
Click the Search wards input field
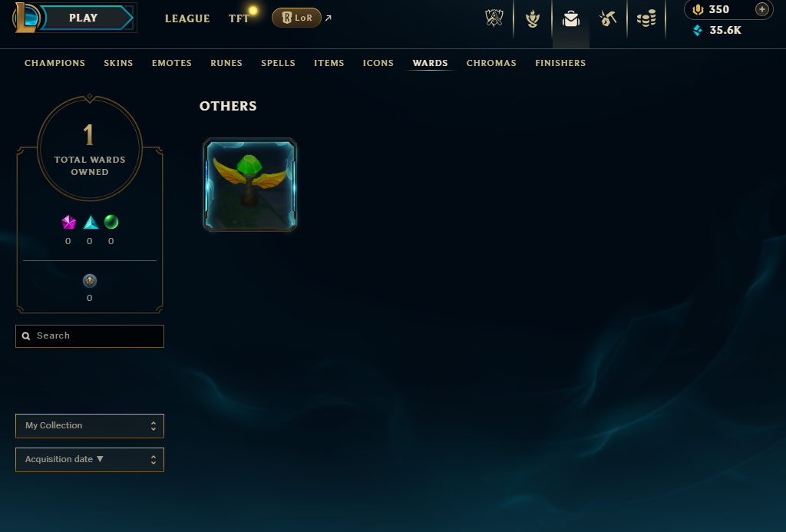pyautogui.click(x=90, y=336)
